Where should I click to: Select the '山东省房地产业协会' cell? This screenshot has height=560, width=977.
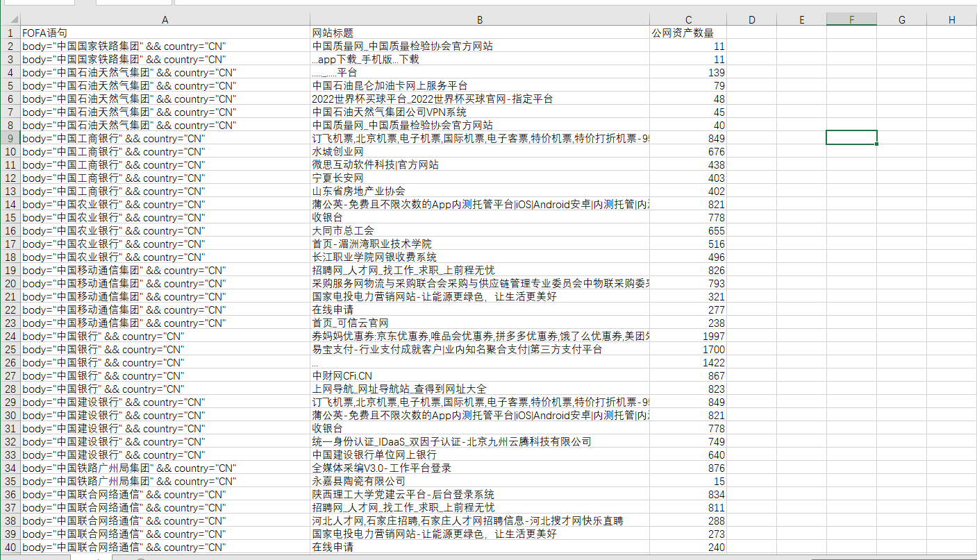tap(480, 191)
